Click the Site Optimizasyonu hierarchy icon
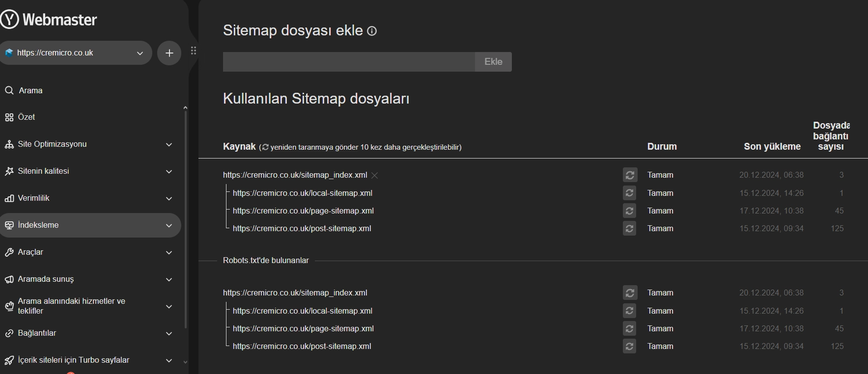Image resolution: width=868 pixels, height=374 pixels. 9,144
